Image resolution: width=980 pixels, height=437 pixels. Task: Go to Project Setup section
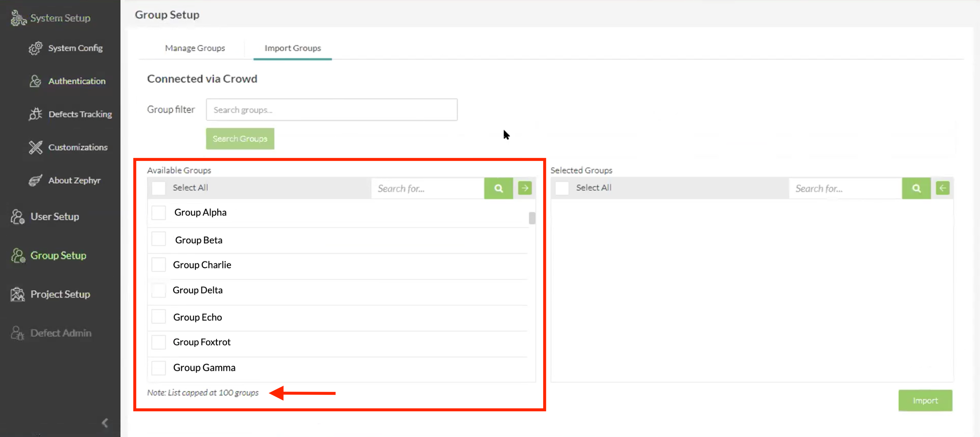(x=60, y=294)
